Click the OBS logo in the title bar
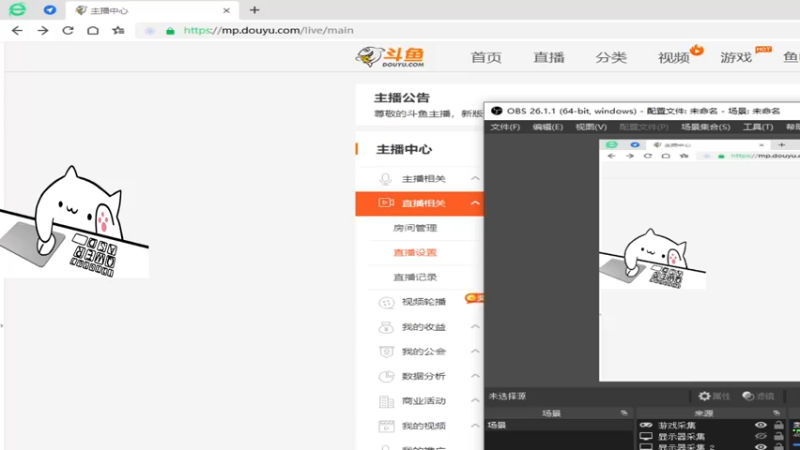Image resolution: width=800 pixels, height=450 pixels. point(496,111)
